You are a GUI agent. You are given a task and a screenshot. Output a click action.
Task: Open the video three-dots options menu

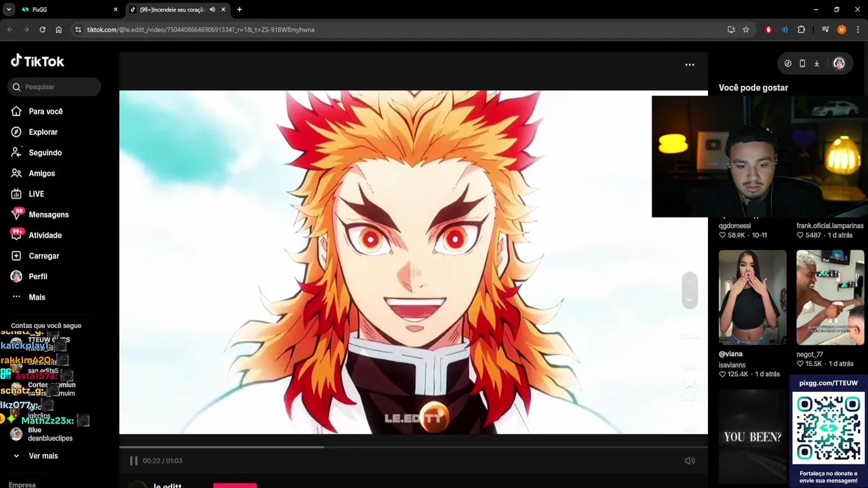690,64
